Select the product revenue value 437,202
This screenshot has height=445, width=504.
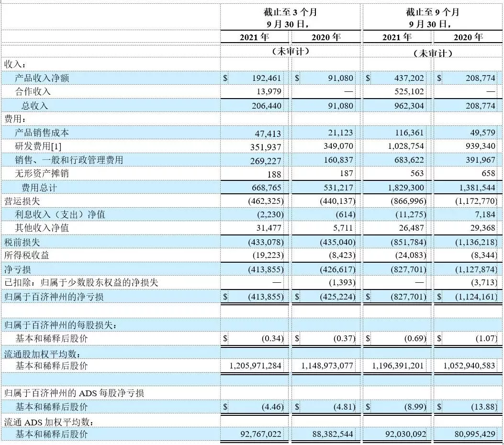[x=409, y=78]
